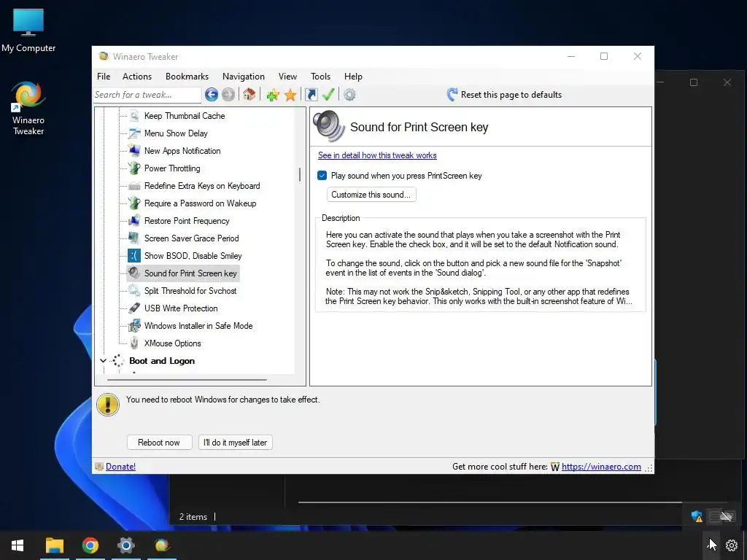Open File Explorer from the taskbar

55,545
